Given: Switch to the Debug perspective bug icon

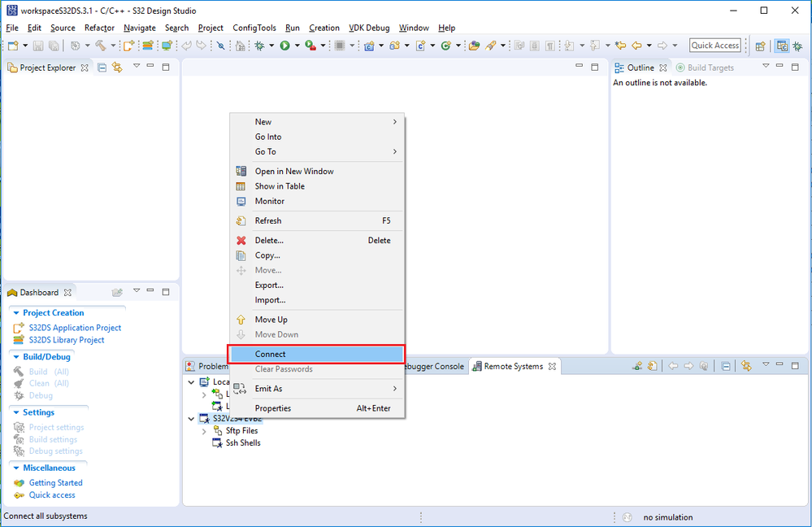Looking at the screenshot, I should point(797,46).
